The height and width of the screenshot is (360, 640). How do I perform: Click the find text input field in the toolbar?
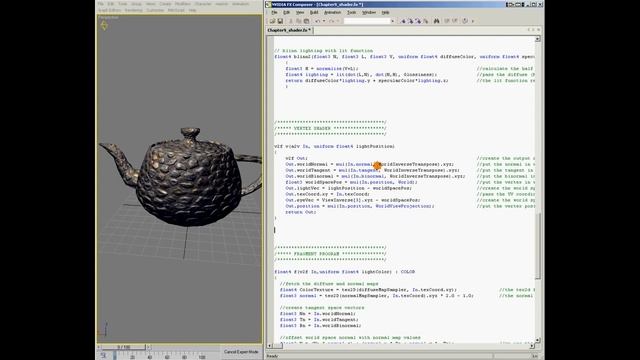pos(367,21)
